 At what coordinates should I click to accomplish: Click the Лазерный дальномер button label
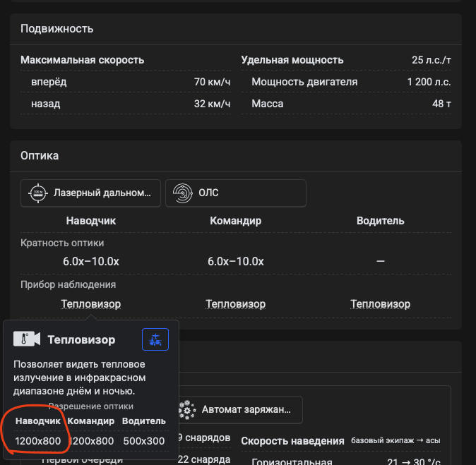pyautogui.click(x=102, y=193)
